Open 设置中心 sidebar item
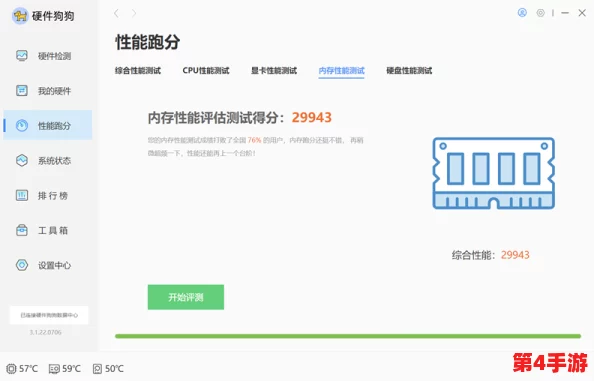The image size is (594, 381). click(48, 265)
